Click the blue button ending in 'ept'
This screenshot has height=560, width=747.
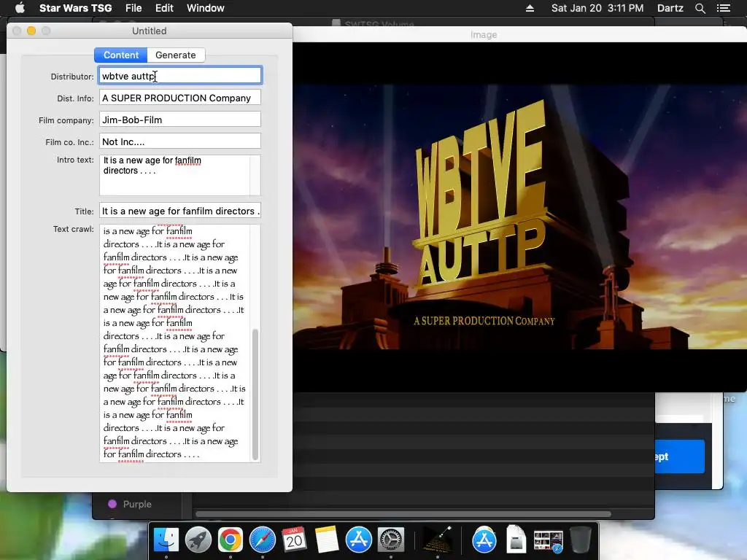pyautogui.click(x=681, y=456)
